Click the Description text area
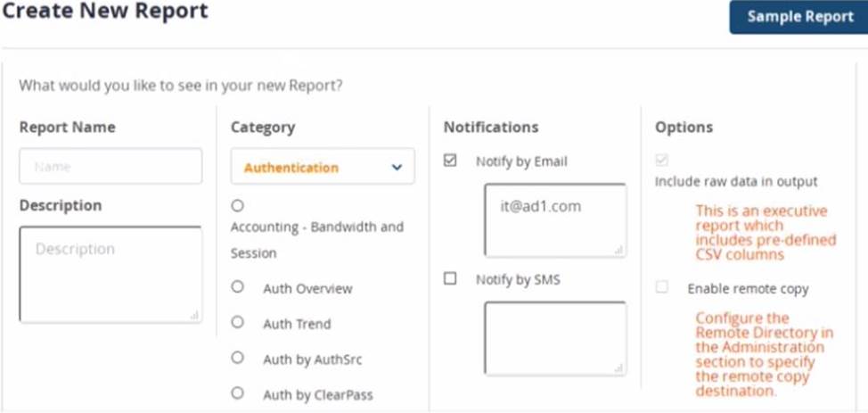Screen dimensions: 868x413 (111, 274)
